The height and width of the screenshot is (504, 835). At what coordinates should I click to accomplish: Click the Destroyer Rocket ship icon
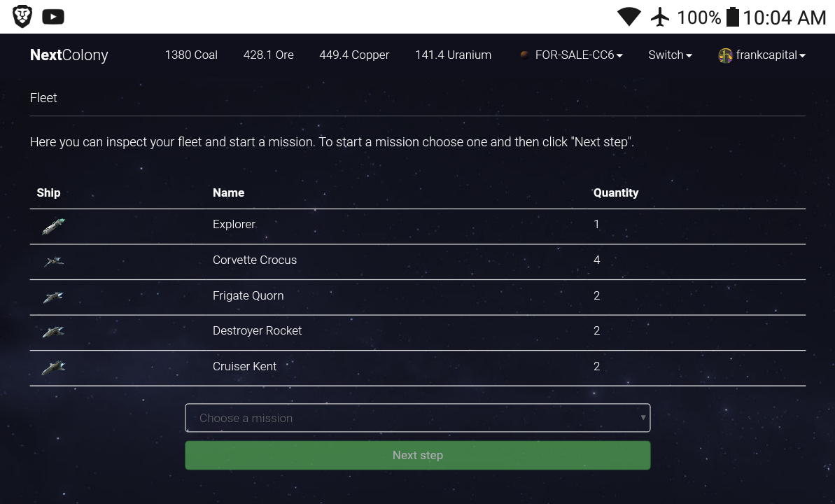[x=53, y=332]
